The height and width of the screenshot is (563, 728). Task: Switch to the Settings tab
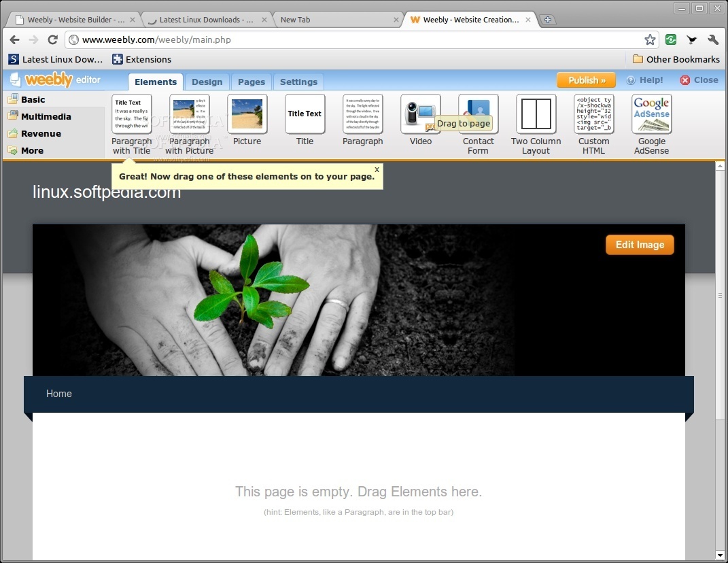298,82
